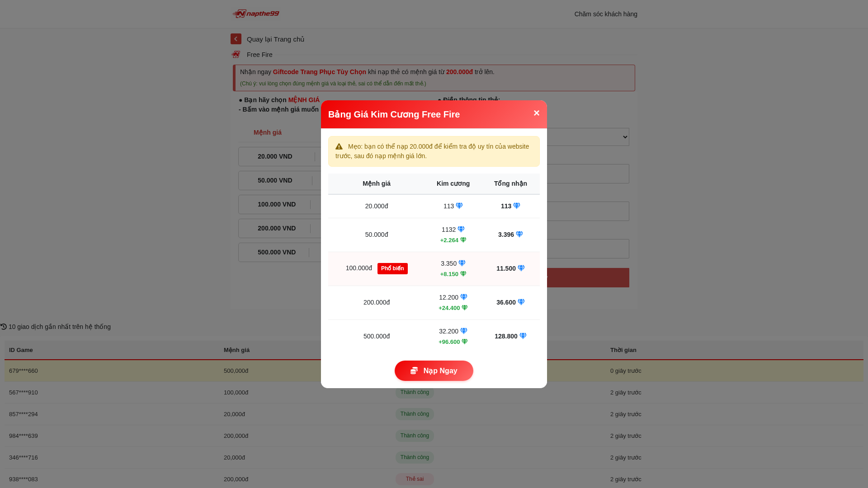Click transaction row 857****294
The image size is (868, 488).
tap(434, 414)
